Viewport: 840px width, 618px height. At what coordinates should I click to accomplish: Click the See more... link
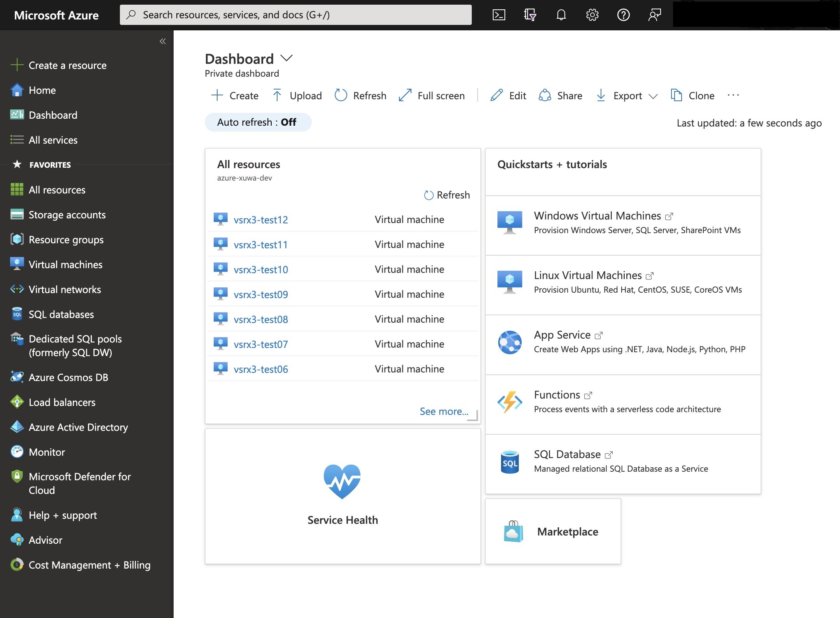(444, 411)
